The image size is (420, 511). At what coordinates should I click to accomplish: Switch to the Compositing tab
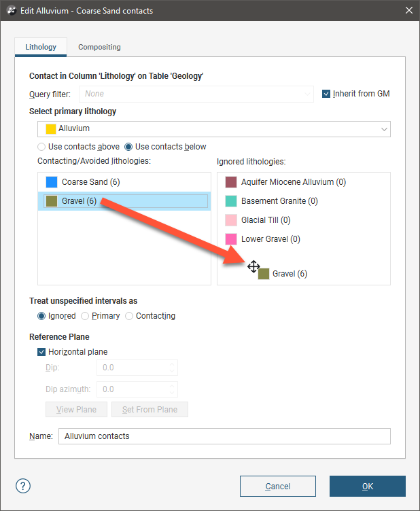pos(99,48)
